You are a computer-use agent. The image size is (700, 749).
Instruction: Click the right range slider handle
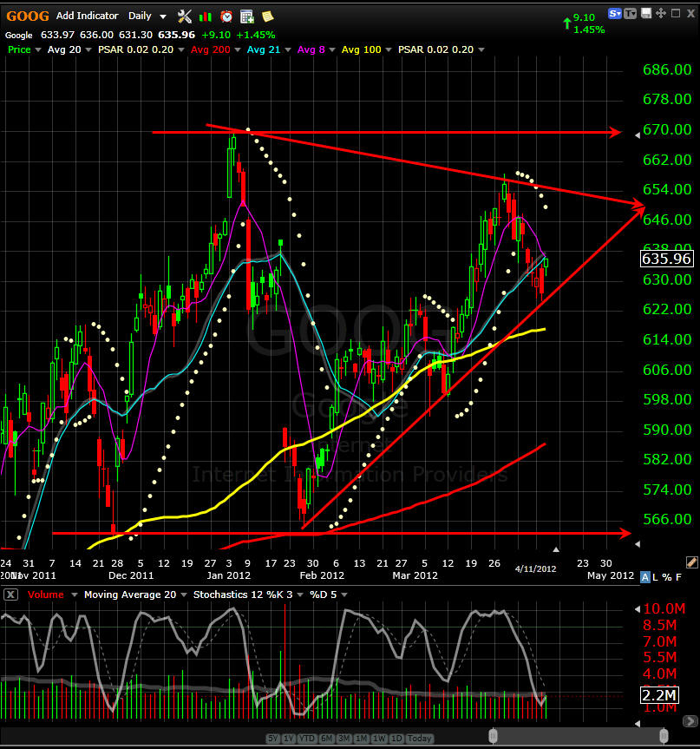point(664,736)
